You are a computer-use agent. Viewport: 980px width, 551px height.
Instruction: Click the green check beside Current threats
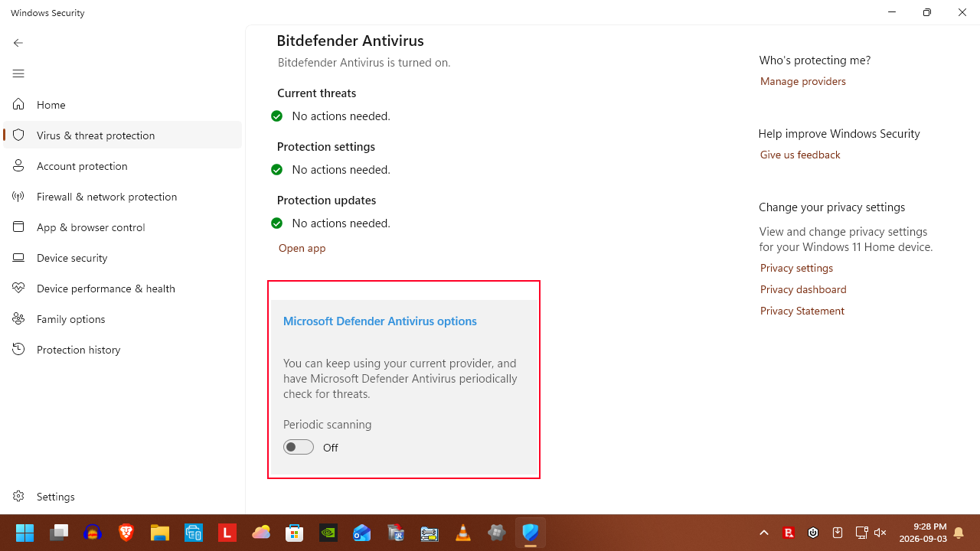(x=277, y=116)
